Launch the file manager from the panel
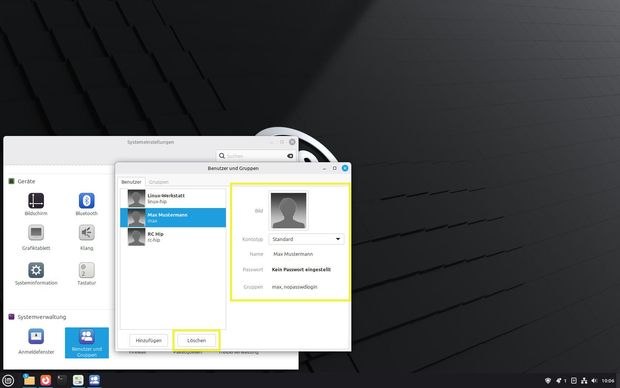620x388 pixels. 28,380
